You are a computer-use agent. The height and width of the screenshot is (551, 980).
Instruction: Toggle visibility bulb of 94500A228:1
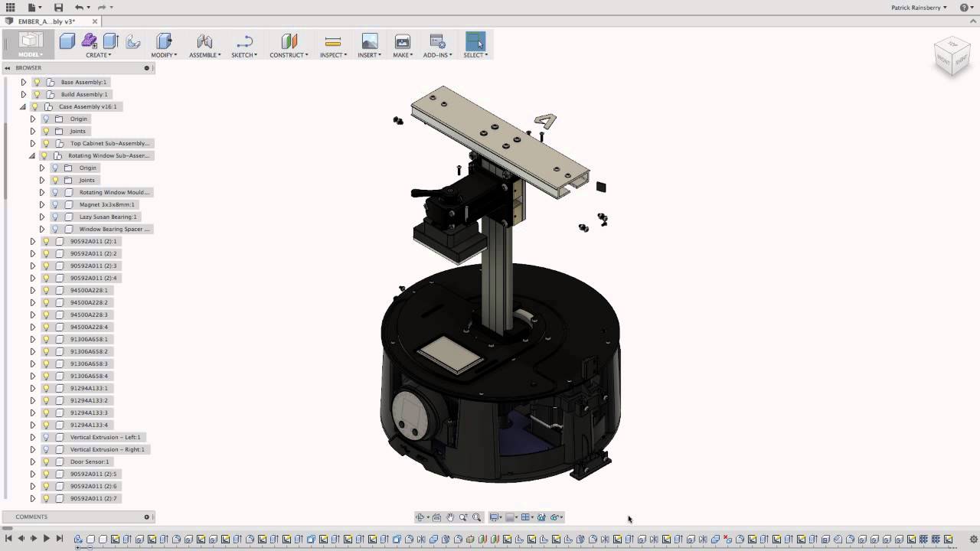45,290
